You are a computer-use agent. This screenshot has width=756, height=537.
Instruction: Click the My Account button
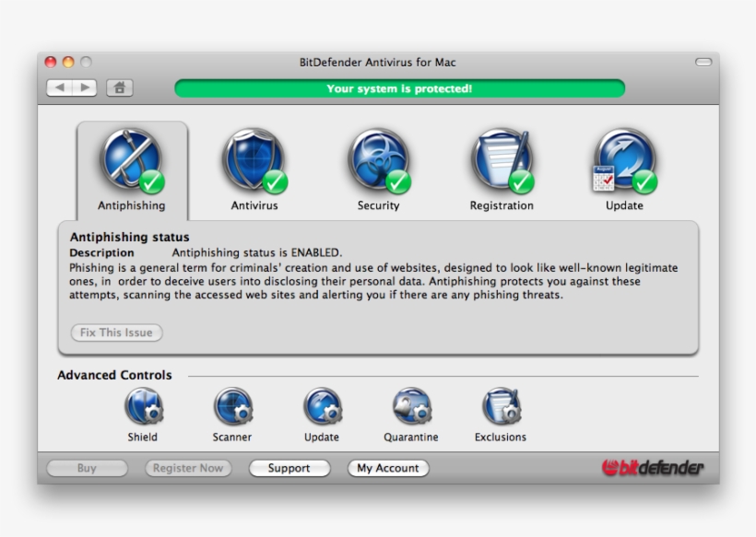point(387,468)
